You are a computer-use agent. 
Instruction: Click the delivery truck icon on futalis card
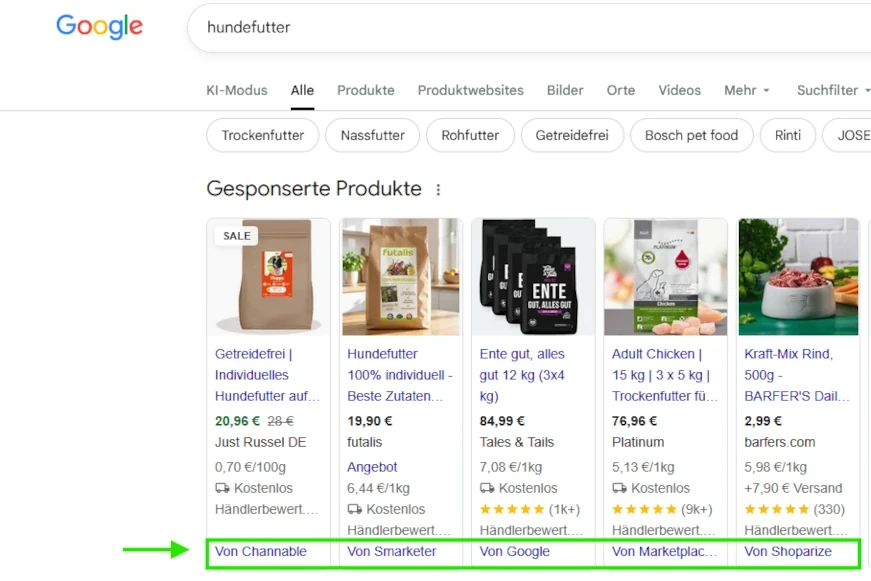click(x=354, y=509)
